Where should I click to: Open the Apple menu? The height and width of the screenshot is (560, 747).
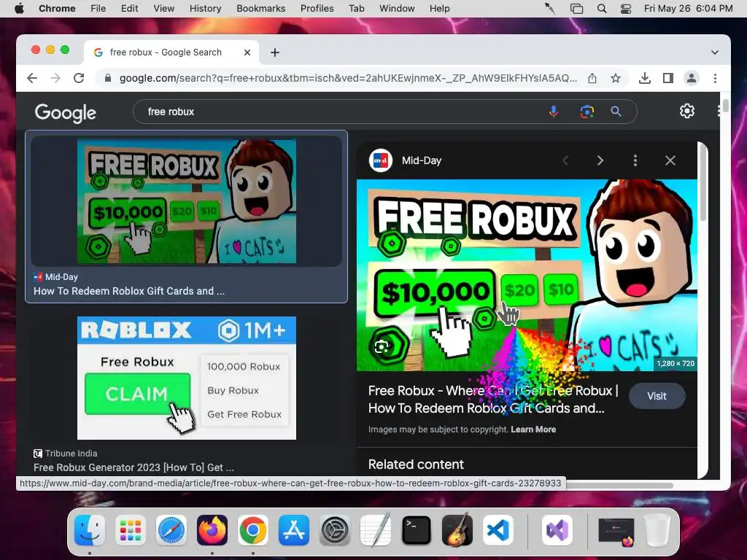click(19, 9)
